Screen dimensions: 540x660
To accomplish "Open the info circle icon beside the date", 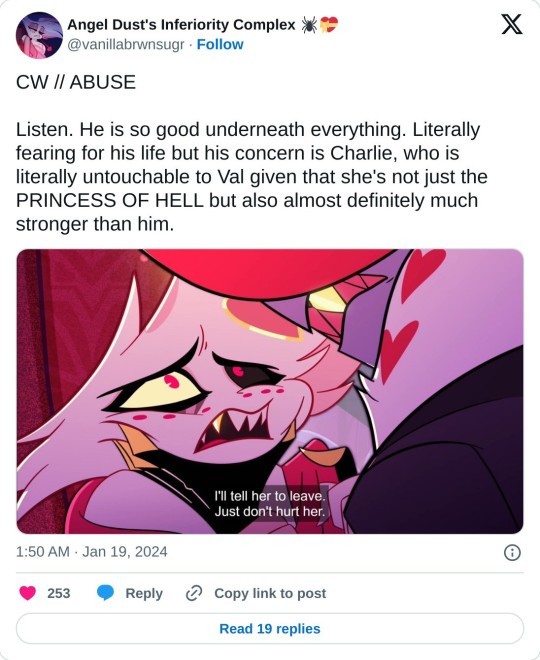I will coord(512,552).
